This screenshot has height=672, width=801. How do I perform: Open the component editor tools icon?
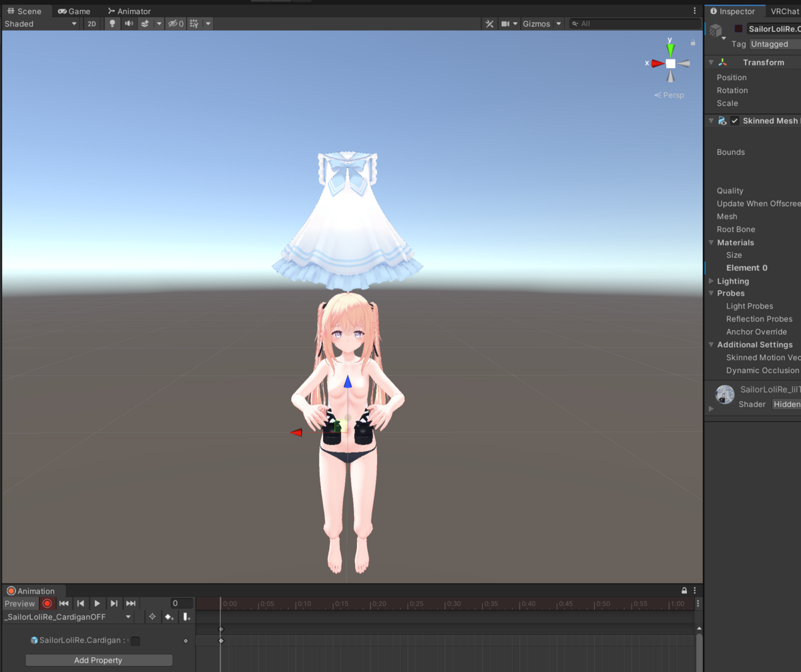click(489, 23)
